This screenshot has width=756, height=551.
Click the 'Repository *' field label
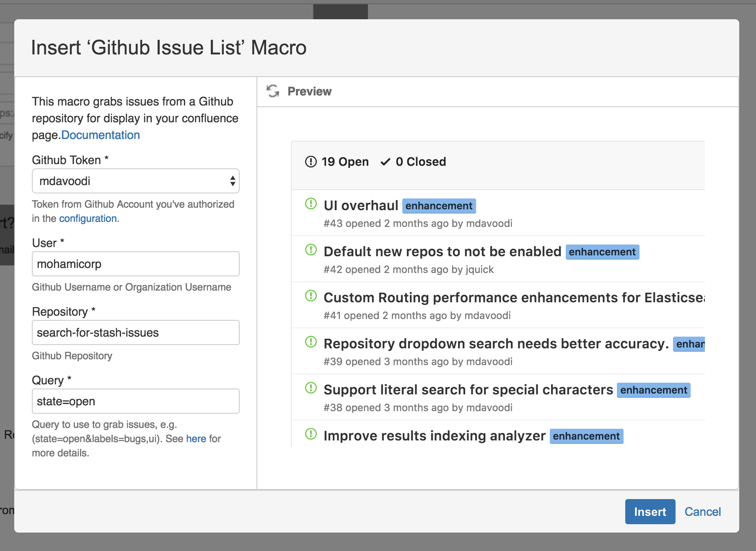tap(64, 312)
